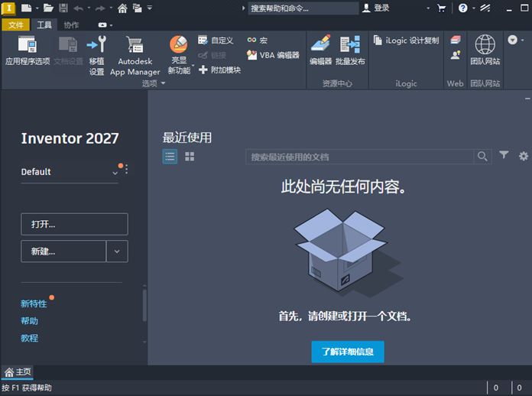Open 附加模块 add-ins manager
532x396 pixels.
(x=219, y=70)
